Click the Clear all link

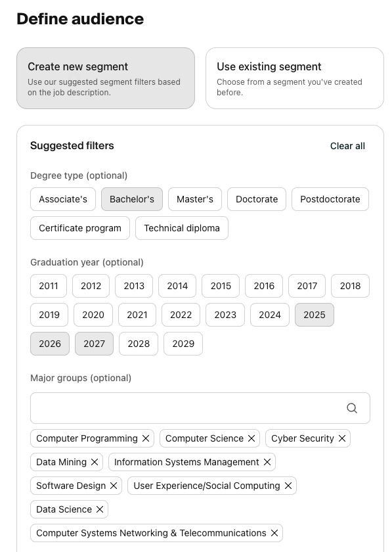tap(347, 146)
